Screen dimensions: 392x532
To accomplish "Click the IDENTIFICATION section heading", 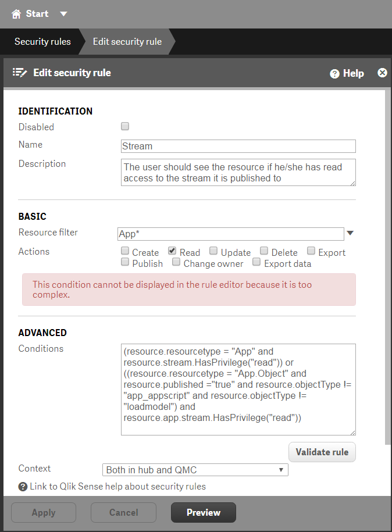I will coord(55,111).
